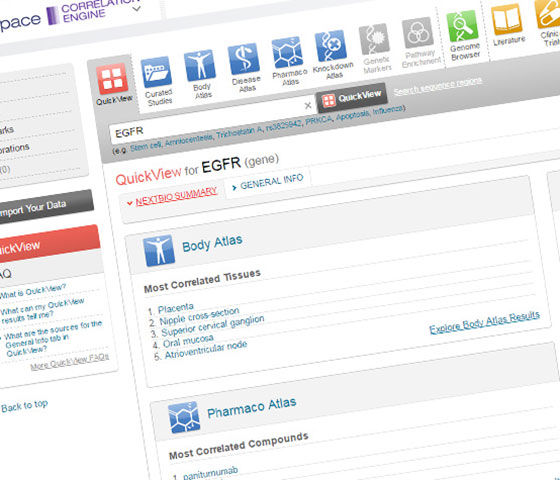Image resolution: width=560 pixels, height=480 pixels.
Task: Choose the 'PRKCA' example term
Action: point(319,120)
